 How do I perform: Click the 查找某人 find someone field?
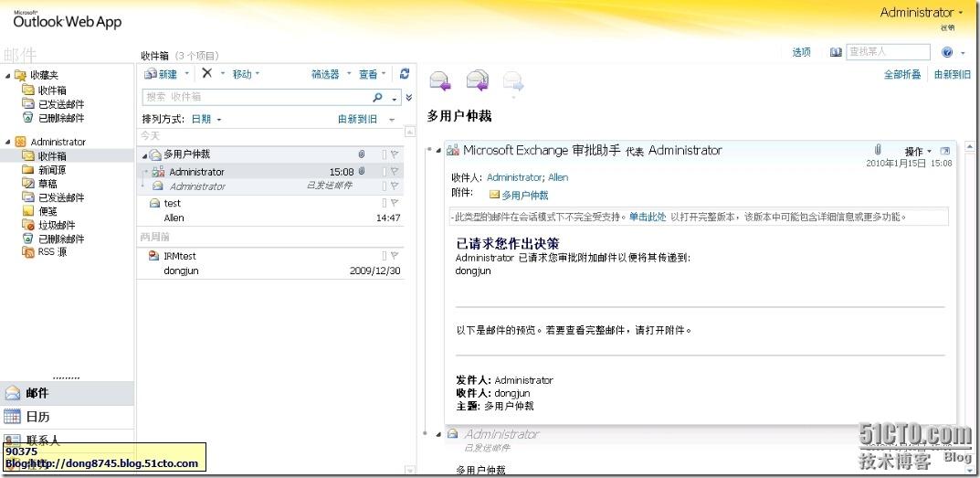pyautogui.click(x=888, y=52)
